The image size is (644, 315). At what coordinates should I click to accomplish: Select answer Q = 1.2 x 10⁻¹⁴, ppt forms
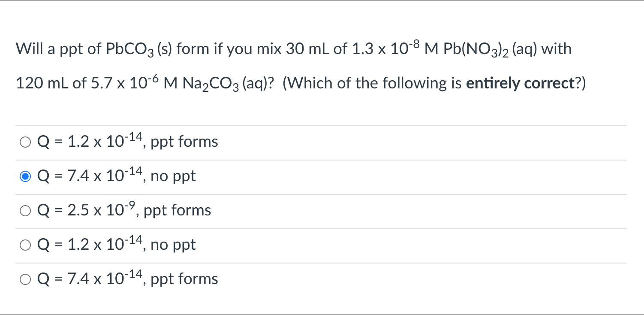(127, 141)
